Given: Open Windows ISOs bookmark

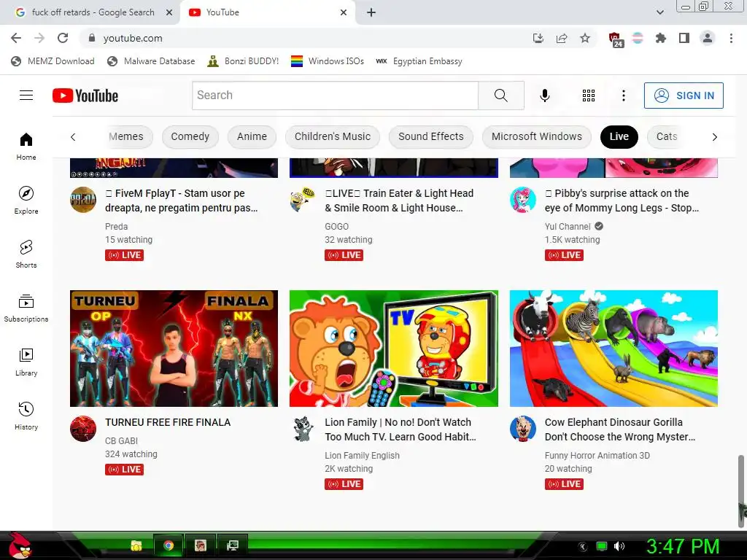Looking at the screenshot, I should (x=328, y=61).
